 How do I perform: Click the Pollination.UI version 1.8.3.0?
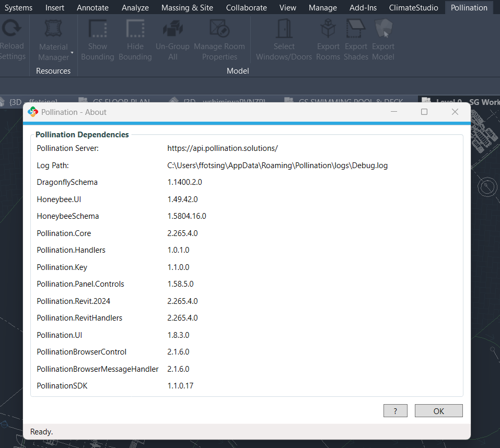[x=178, y=335]
